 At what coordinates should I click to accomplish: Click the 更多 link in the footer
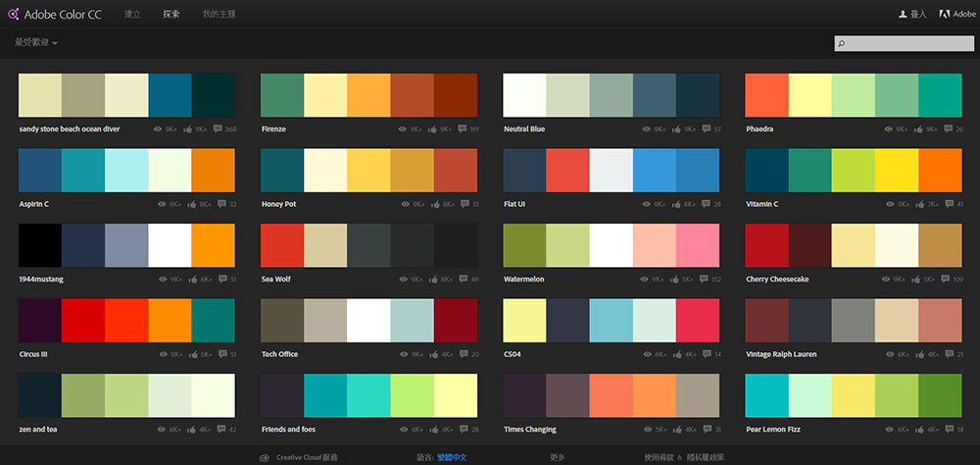[557, 457]
